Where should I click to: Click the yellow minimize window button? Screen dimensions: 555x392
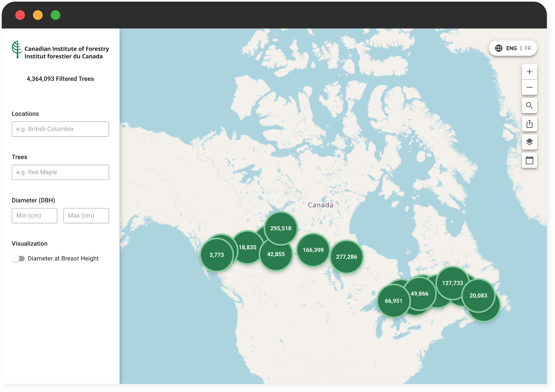[38, 15]
